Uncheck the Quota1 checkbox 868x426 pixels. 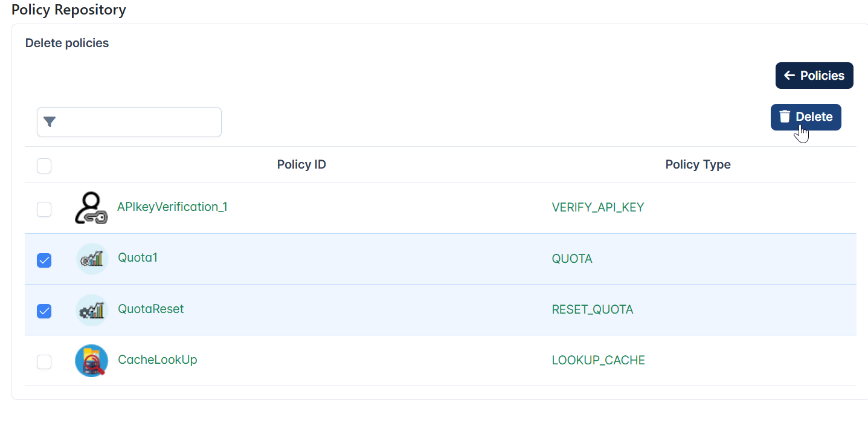44,260
